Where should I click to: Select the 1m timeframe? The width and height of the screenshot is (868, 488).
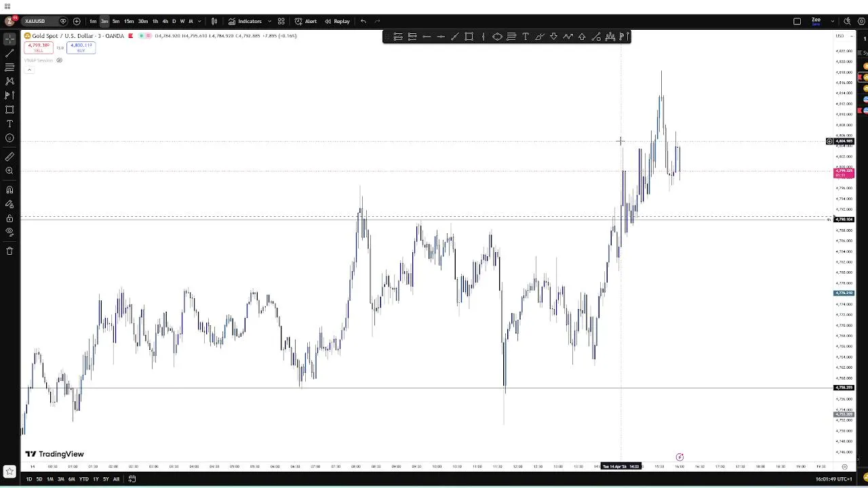click(x=93, y=21)
